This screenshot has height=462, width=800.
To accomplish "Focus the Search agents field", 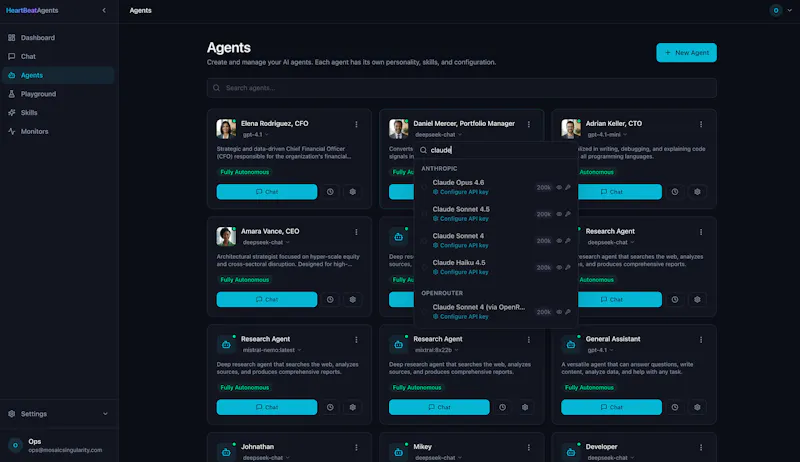I will (x=462, y=88).
